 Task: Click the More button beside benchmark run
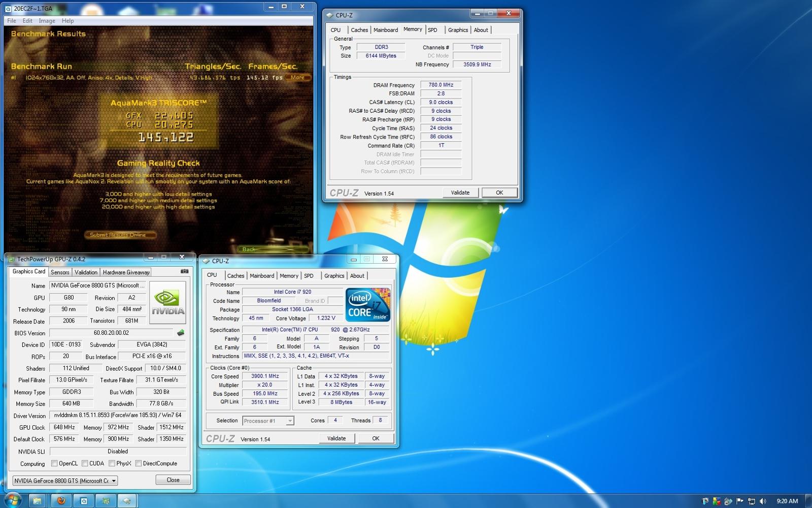click(298, 78)
